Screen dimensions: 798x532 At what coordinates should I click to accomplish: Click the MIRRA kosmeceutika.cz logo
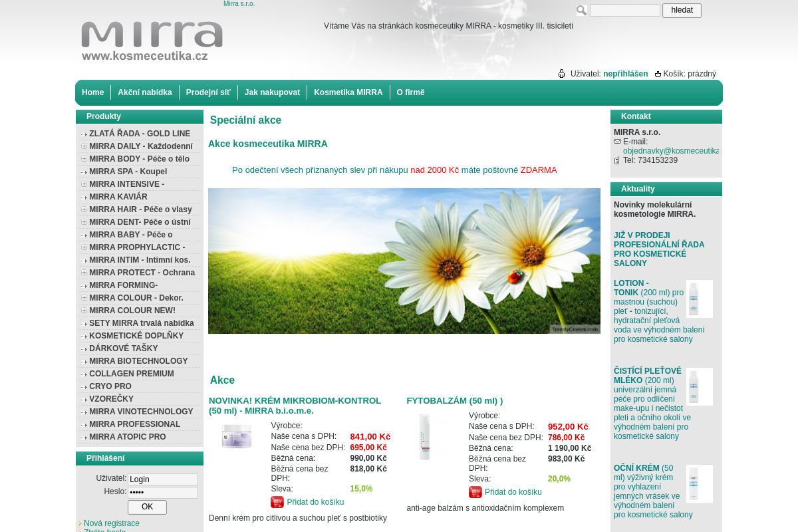[x=152, y=41]
